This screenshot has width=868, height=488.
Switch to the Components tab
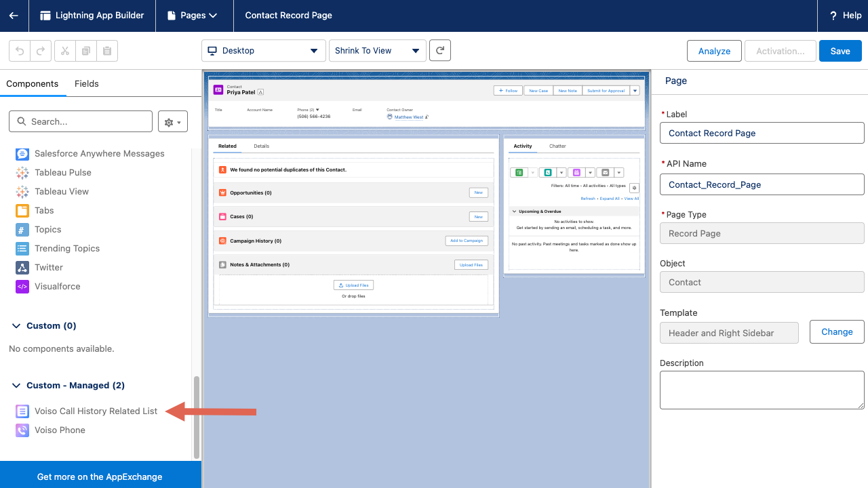(33, 83)
